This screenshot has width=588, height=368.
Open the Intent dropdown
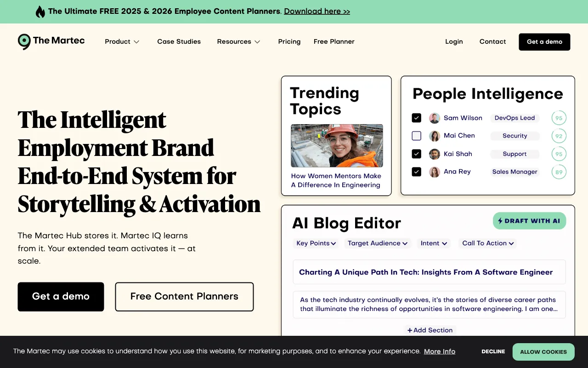[434, 243]
